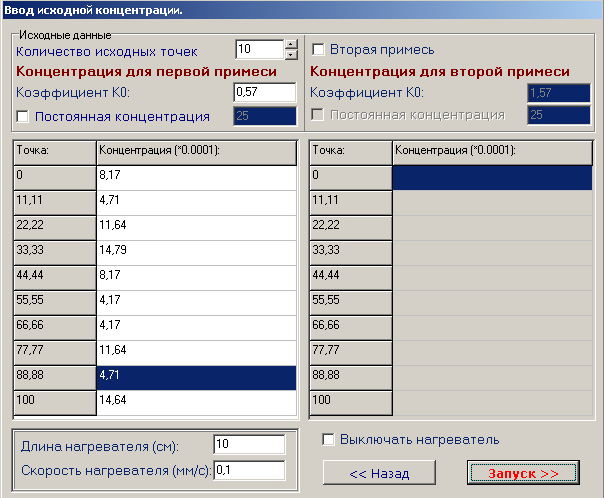Click the 'Скорость нагревателя (мм/с)' input field

click(249, 470)
